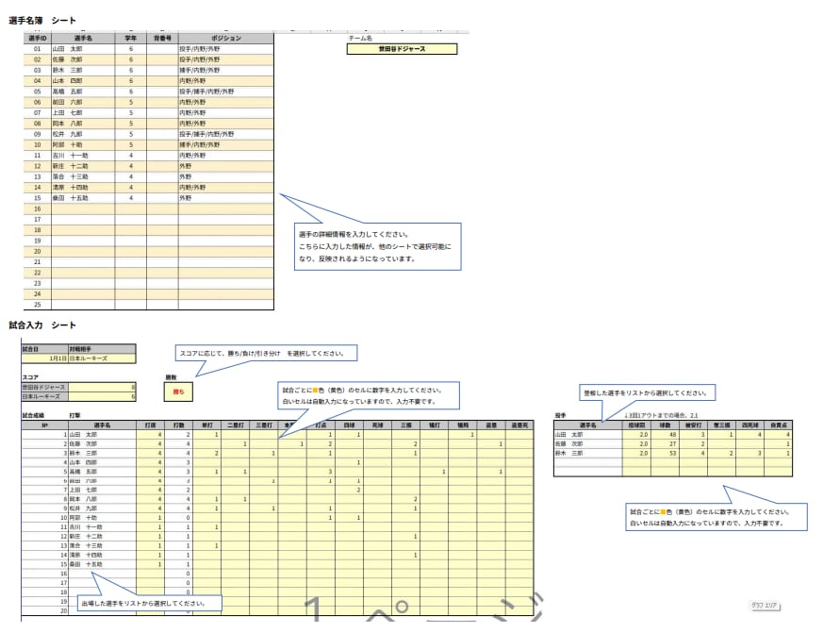Select the 打数 header in batting table

click(179, 425)
